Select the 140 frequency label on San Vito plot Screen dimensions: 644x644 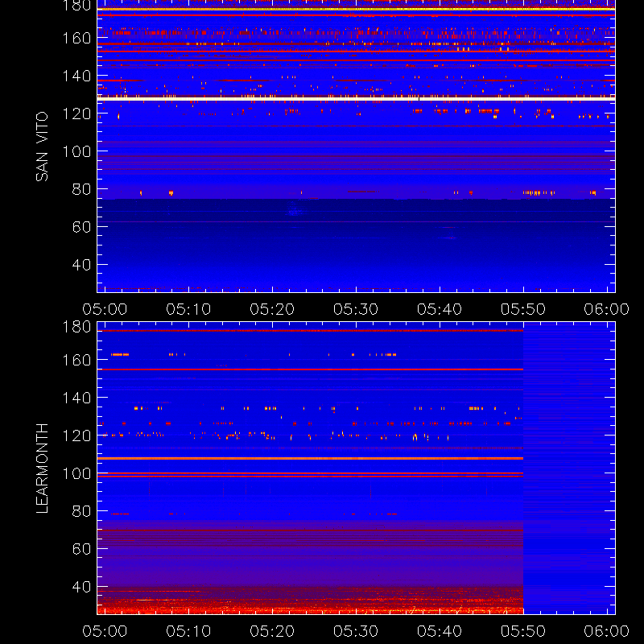76,76
